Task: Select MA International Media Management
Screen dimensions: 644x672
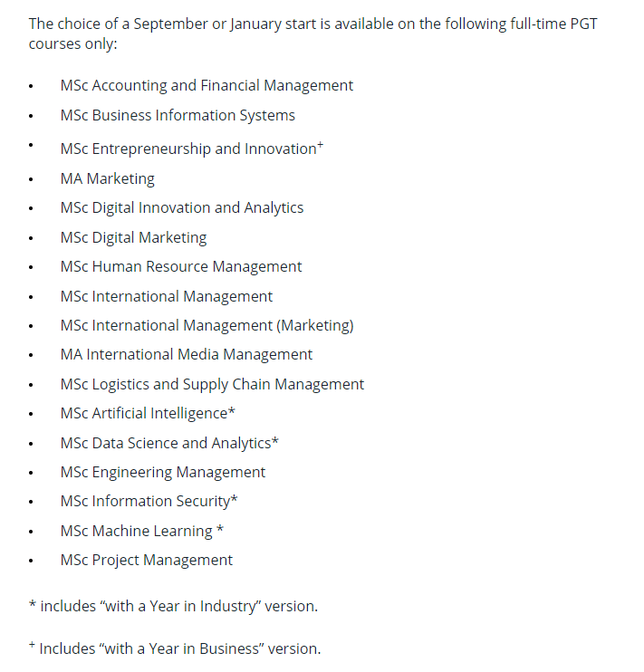Action: tap(186, 354)
